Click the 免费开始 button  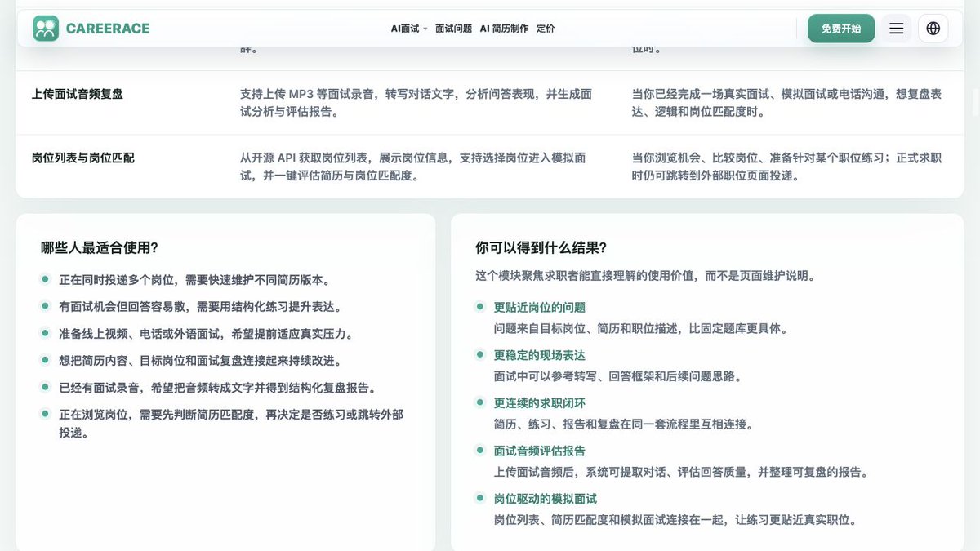point(841,29)
